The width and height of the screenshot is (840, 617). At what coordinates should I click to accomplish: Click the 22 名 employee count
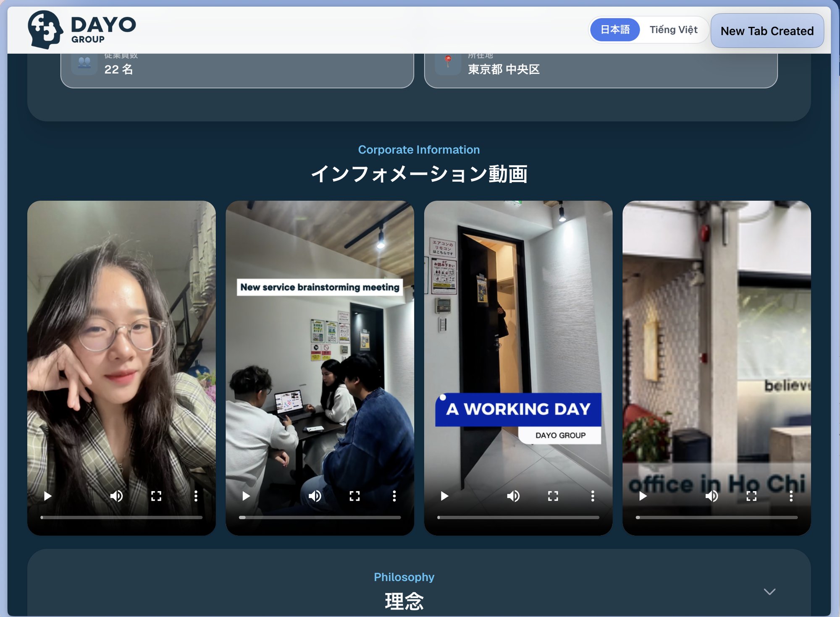(x=118, y=69)
